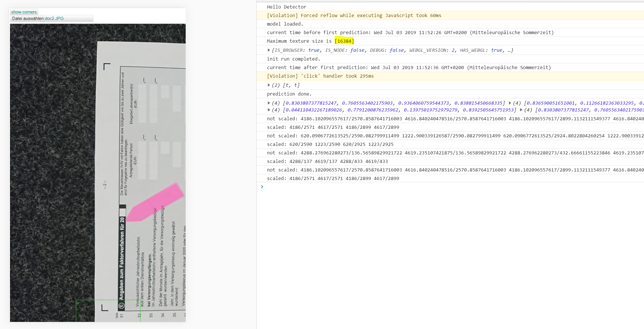The width and height of the screenshot is (644, 329).
Task: Select the doc2.JPG filename label
Action: 54,18
